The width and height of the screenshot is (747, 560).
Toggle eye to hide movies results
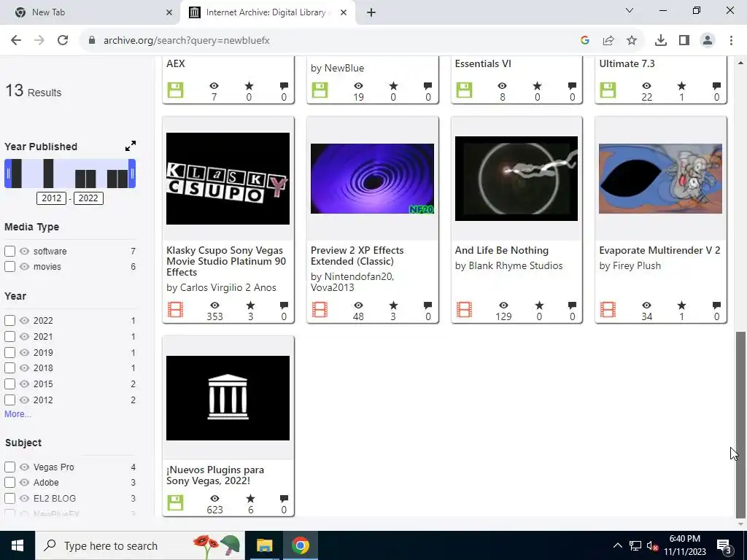point(24,266)
